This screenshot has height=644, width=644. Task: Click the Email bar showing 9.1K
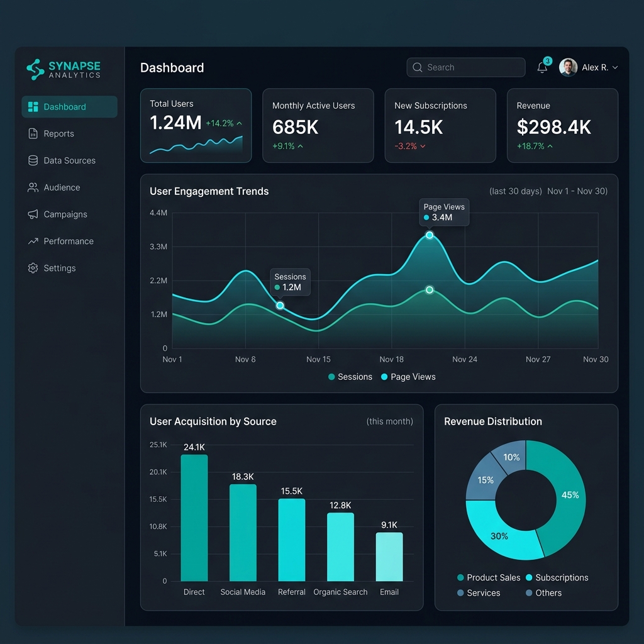point(389,557)
